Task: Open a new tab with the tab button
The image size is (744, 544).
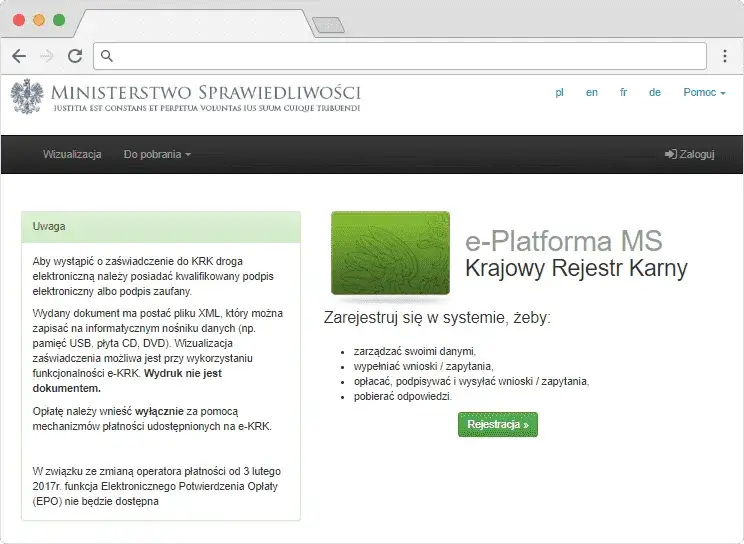Action: point(328,25)
